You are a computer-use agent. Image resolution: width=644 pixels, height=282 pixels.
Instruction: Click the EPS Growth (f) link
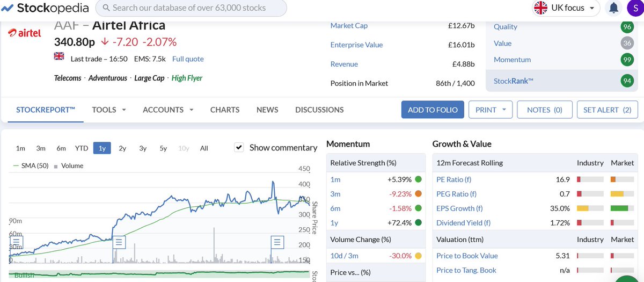coord(459,208)
